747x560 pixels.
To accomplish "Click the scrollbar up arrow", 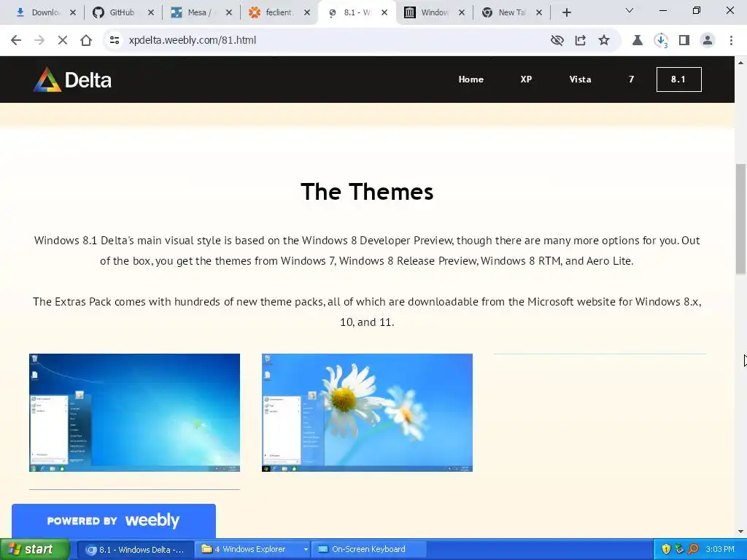I will click(740, 63).
